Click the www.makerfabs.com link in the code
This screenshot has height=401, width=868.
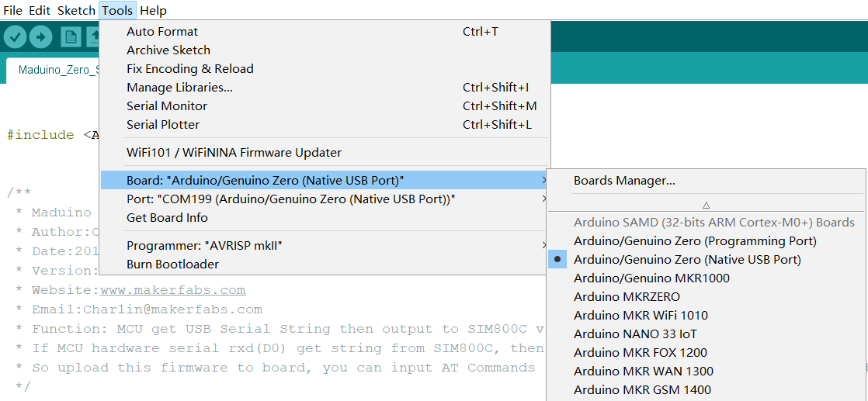(172, 290)
